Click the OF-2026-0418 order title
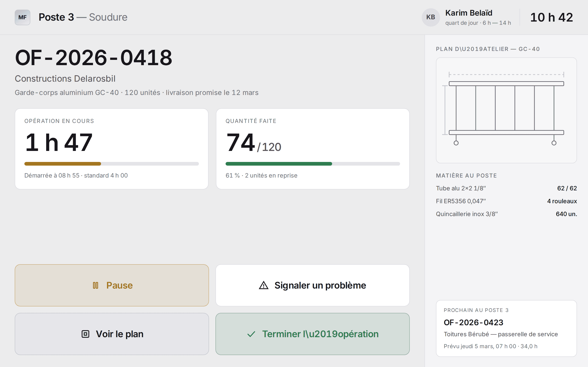 [x=93, y=58]
